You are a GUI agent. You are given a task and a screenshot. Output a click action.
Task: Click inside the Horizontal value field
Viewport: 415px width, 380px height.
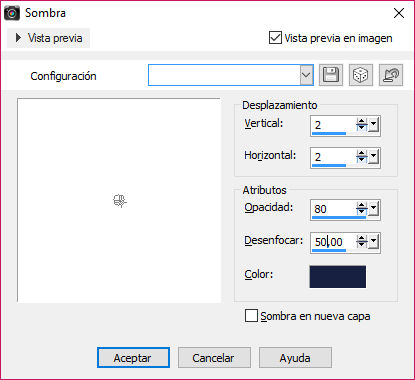click(333, 156)
